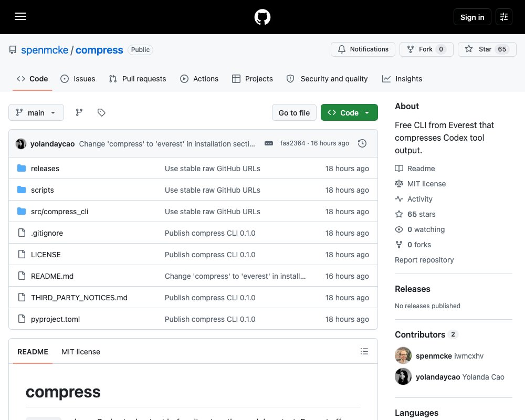Open the spenmcke owner profile link
The width and height of the screenshot is (525, 420).
45,50
